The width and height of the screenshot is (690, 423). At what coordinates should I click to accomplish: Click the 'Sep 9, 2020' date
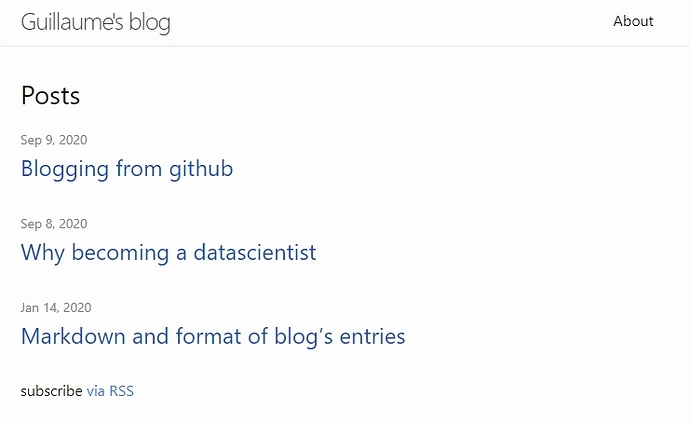[54, 140]
